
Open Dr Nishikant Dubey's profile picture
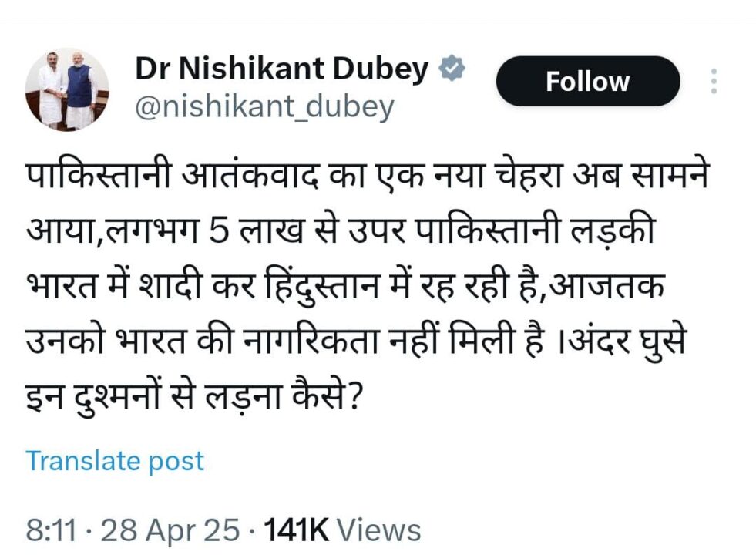pyautogui.click(x=66, y=89)
